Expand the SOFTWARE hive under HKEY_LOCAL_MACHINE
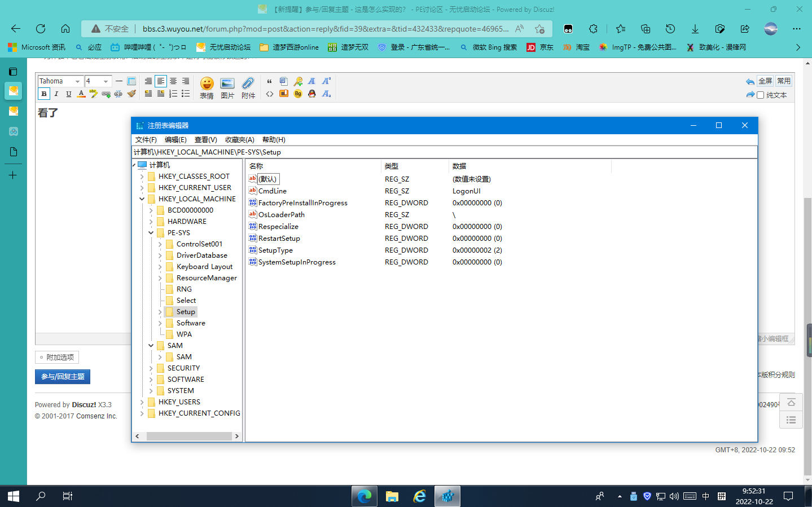812x507 pixels. [151, 380]
